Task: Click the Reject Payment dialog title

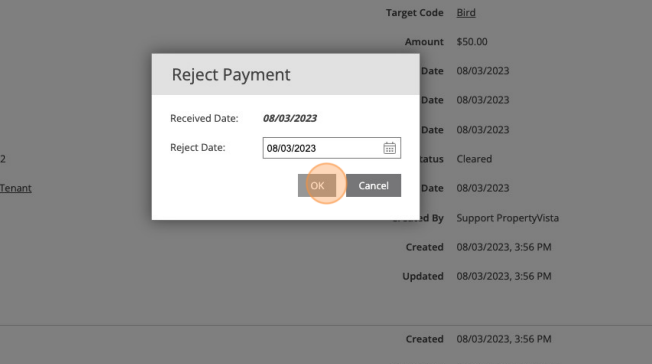Action: coord(231,75)
